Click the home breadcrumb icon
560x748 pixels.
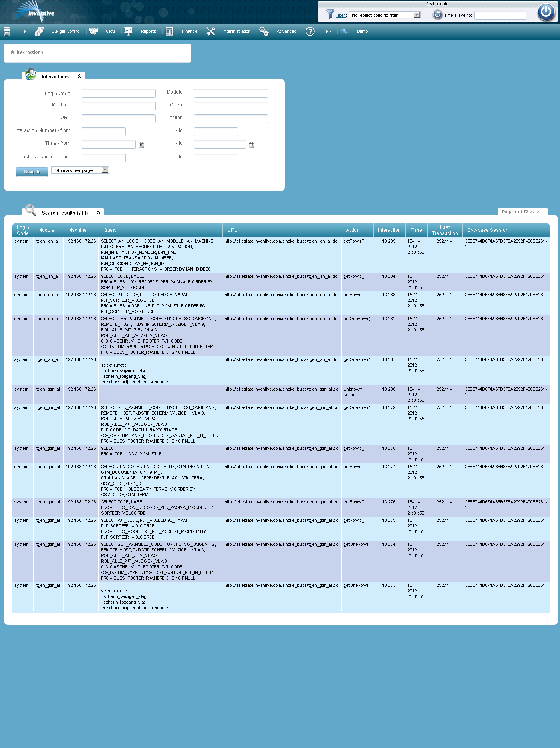pyautogui.click(x=12, y=52)
